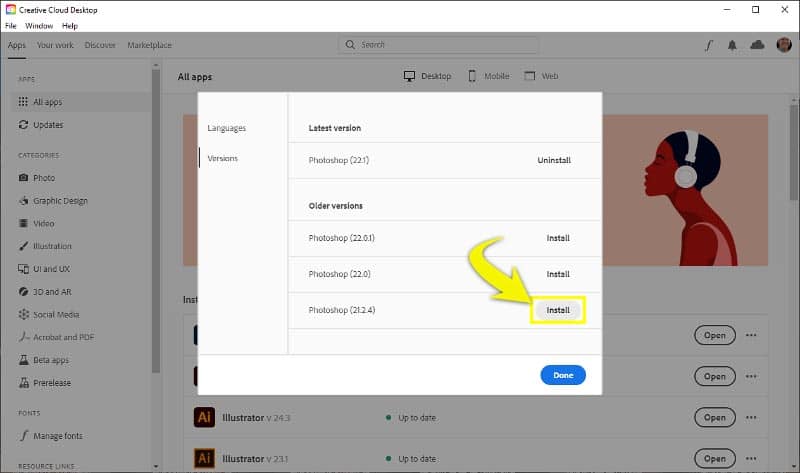The height and width of the screenshot is (473, 800).
Task: Click the Manage fonts icon
Action: click(x=23, y=436)
